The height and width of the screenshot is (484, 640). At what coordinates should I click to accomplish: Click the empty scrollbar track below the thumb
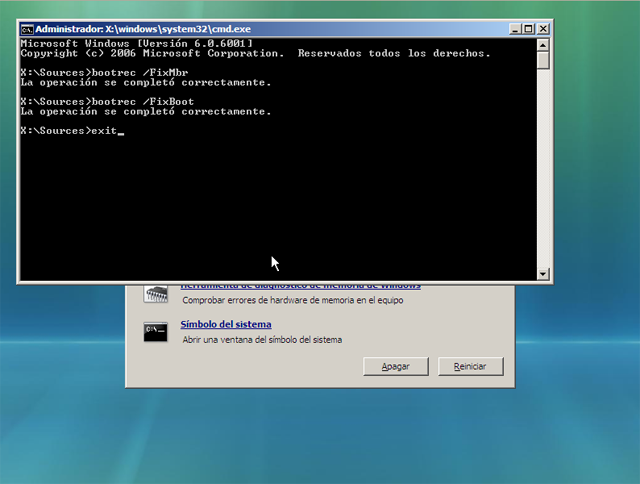543,170
